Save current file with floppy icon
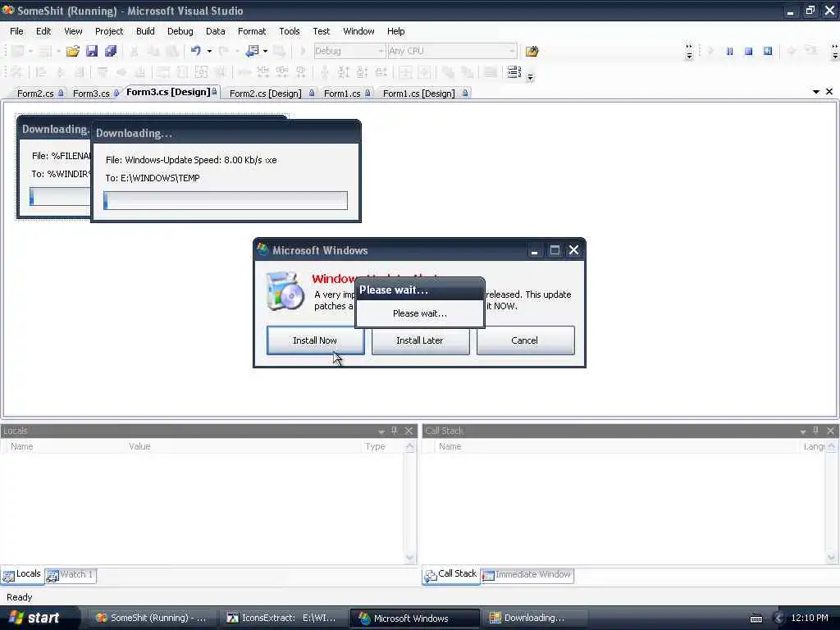 pyautogui.click(x=92, y=52)
